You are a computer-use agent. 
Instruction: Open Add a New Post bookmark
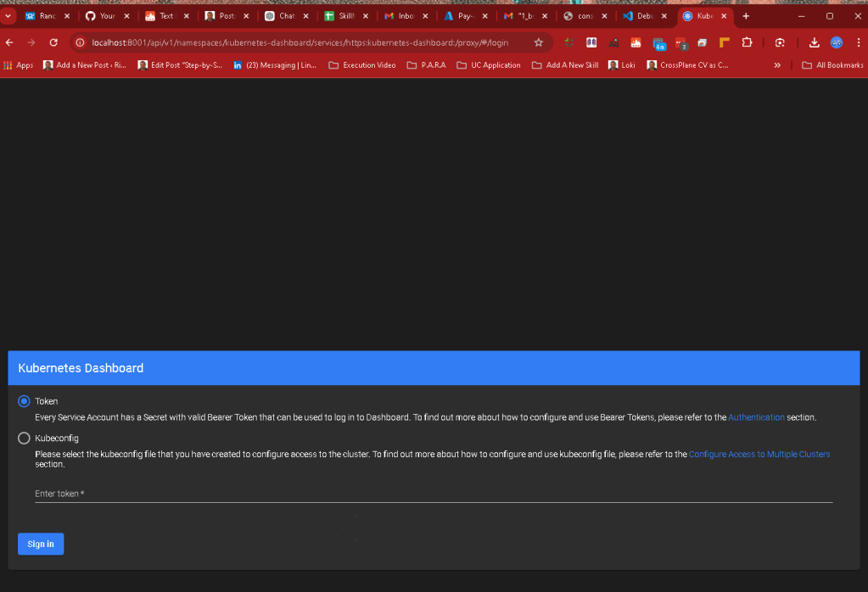pyautogui.click(x=85, y=65)
